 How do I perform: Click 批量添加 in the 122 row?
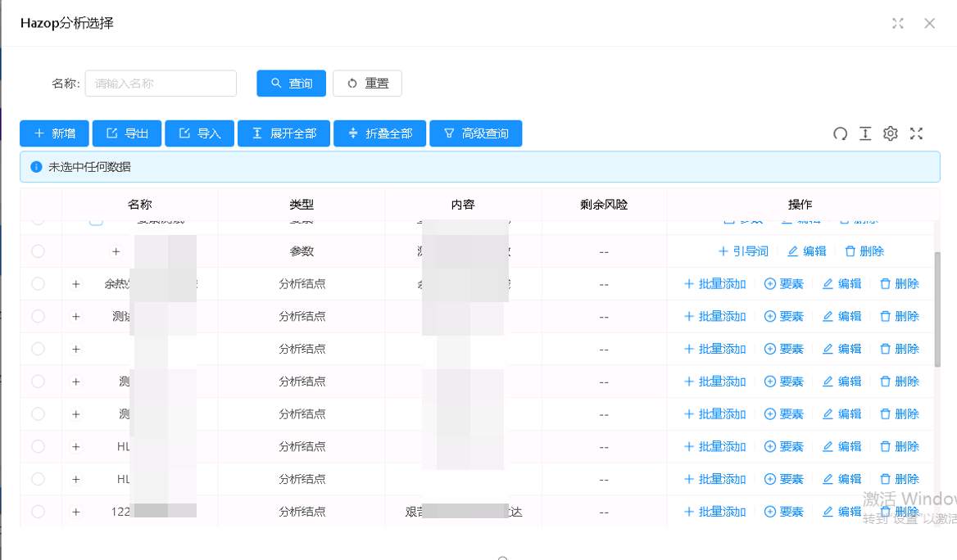714,512
